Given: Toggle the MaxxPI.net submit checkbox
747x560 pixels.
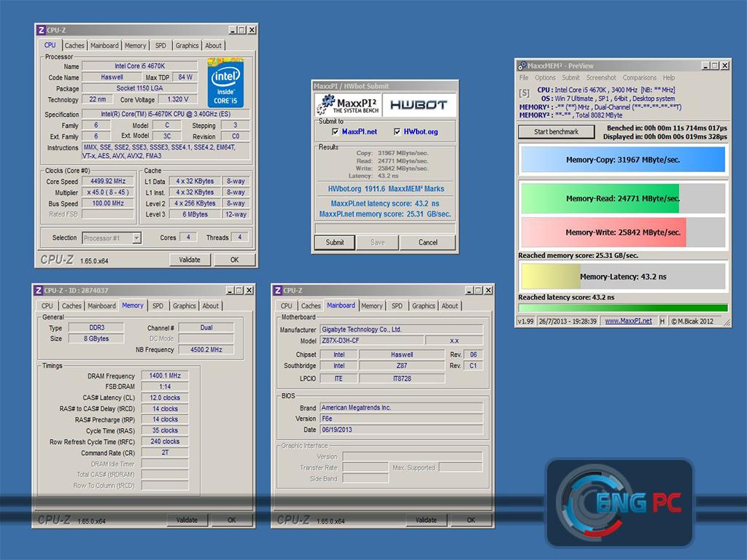Looking at the screenshot, I should point(335,132).
